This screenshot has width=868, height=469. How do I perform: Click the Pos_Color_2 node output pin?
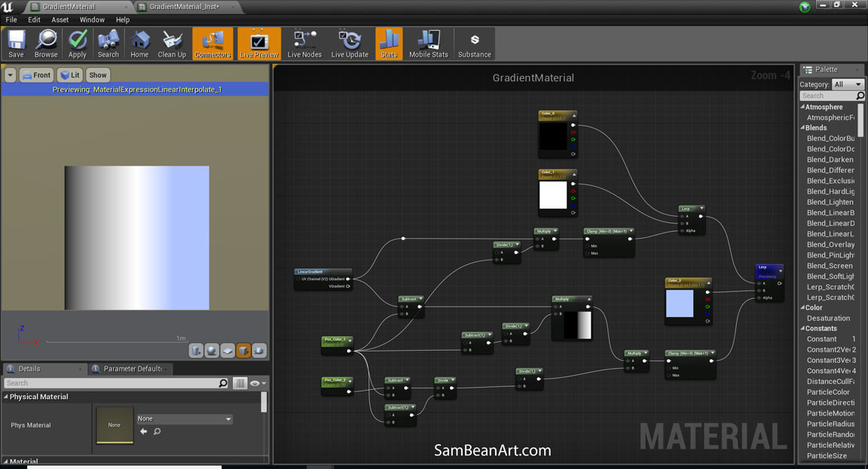349,391
